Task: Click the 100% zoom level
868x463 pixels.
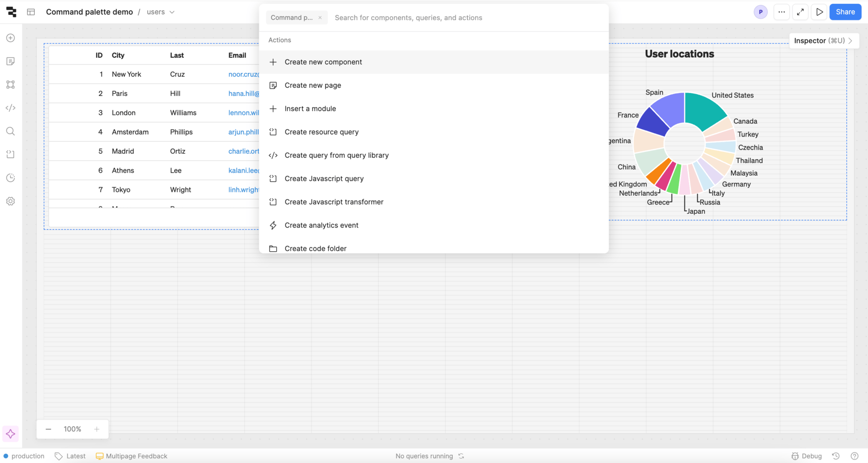Action: [72, 429]
